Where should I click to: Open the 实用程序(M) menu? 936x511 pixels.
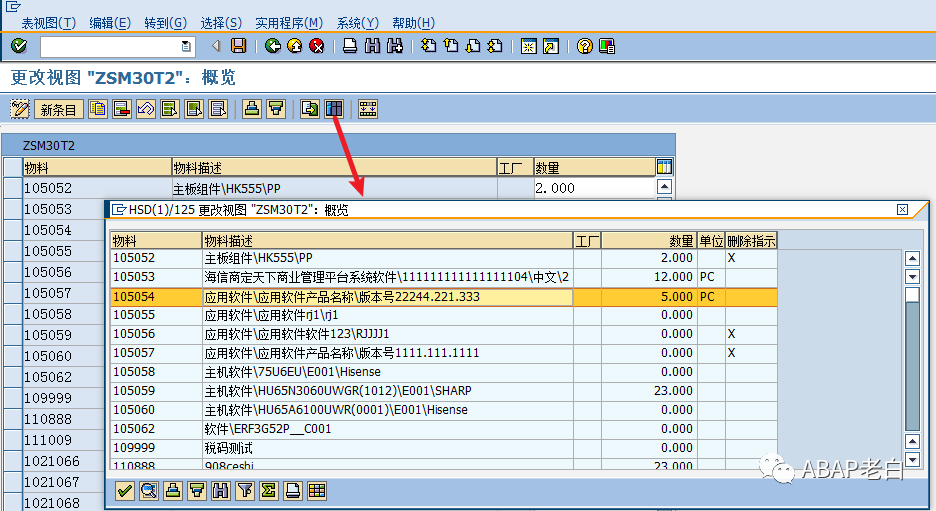point(289,23)
